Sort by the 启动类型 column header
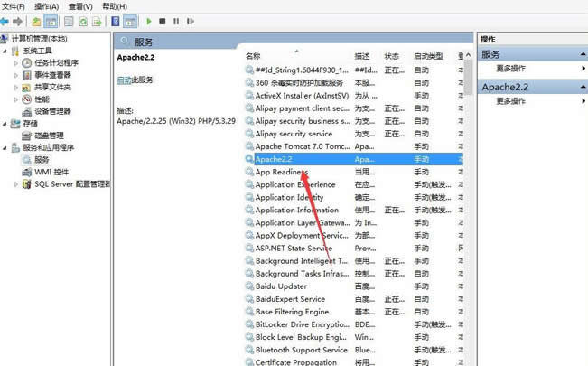 [429, 56]
